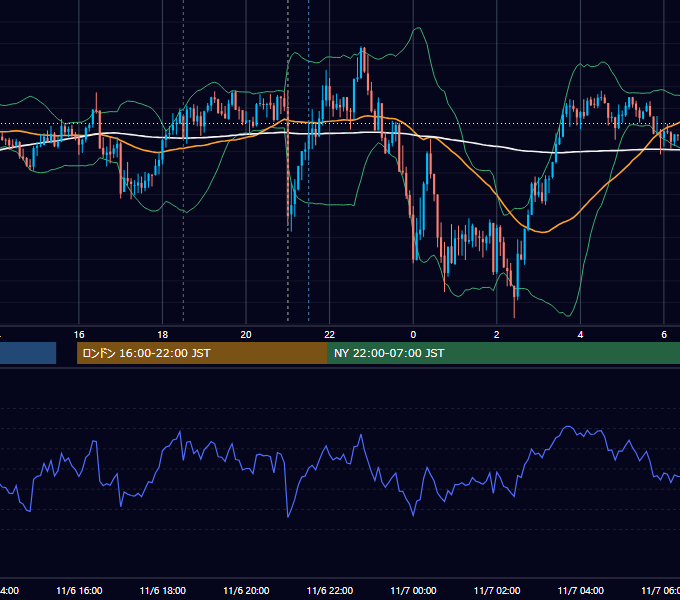Click the "11/7 04:00" label on oscillator axis

(581, 591)
